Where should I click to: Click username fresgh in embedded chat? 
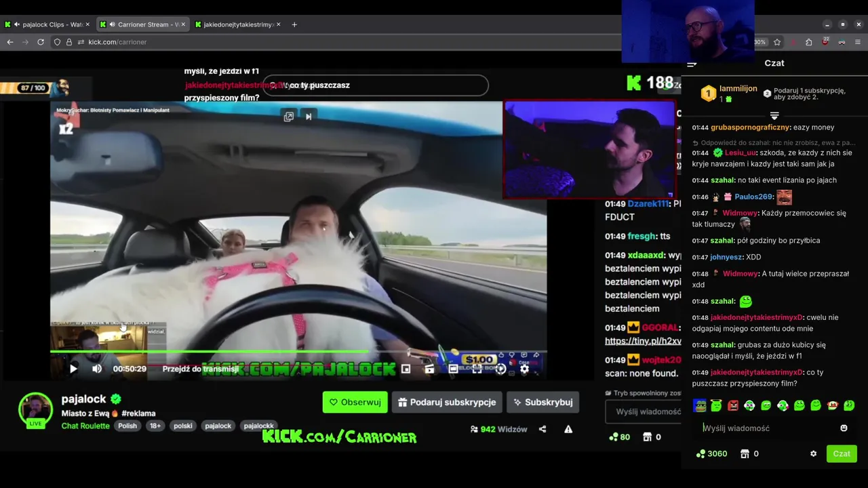click(x=641, y=237)
